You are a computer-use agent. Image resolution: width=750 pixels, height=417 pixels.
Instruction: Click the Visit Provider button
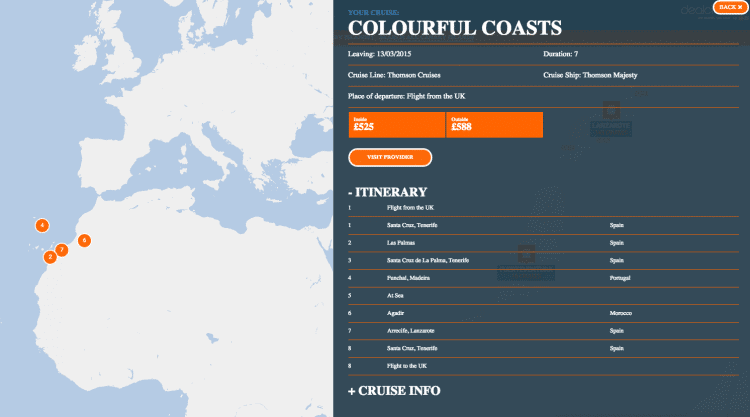390,157
